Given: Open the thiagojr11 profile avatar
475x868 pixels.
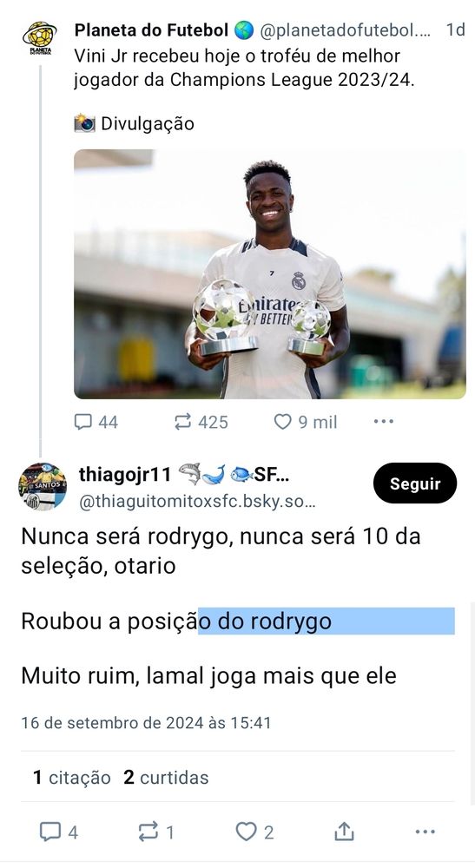Looking at the screenshot, I should point(43,487).
